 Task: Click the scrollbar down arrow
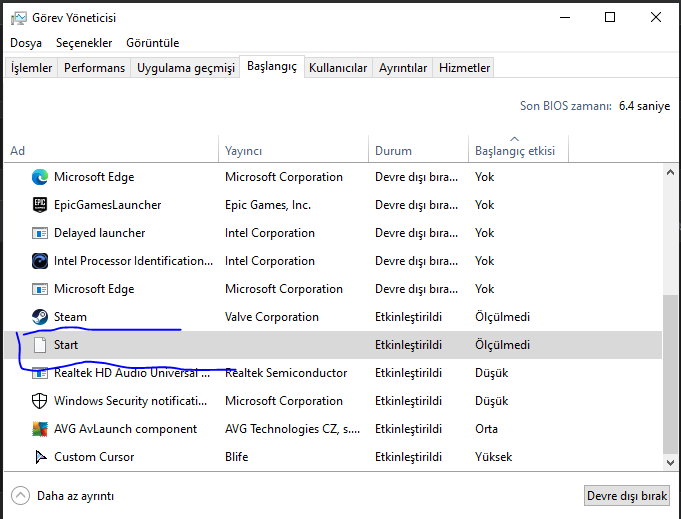click(x=670, y=463)
